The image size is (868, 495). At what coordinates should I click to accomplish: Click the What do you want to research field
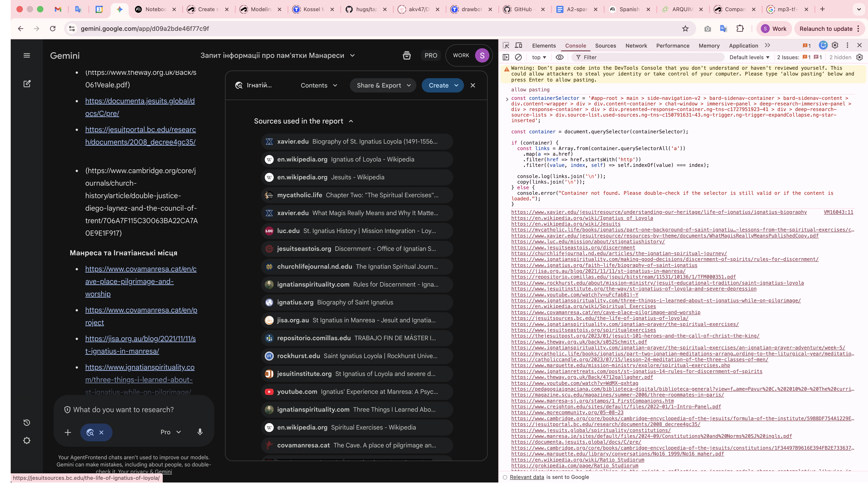(123, 410)
